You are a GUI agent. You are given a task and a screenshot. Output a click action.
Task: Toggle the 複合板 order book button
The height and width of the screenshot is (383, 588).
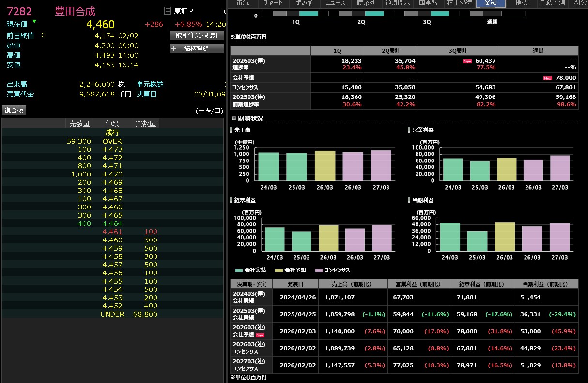[14, 110]
